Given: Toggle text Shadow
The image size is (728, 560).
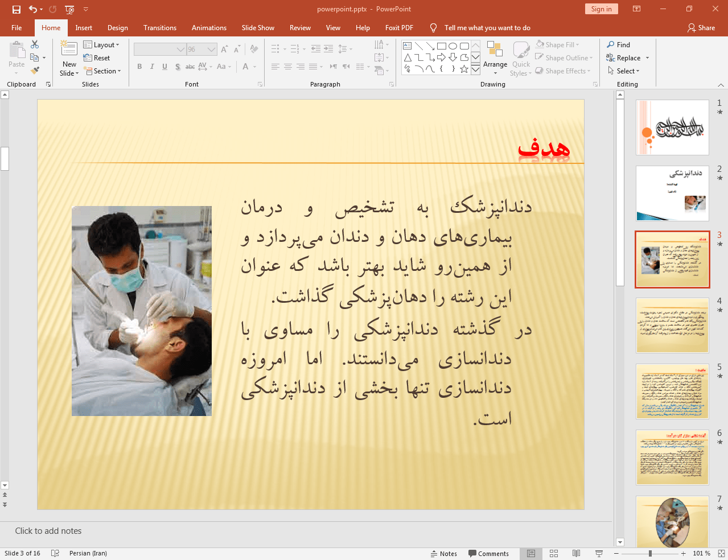Looking at the screenshot, I should pos(178,67).
